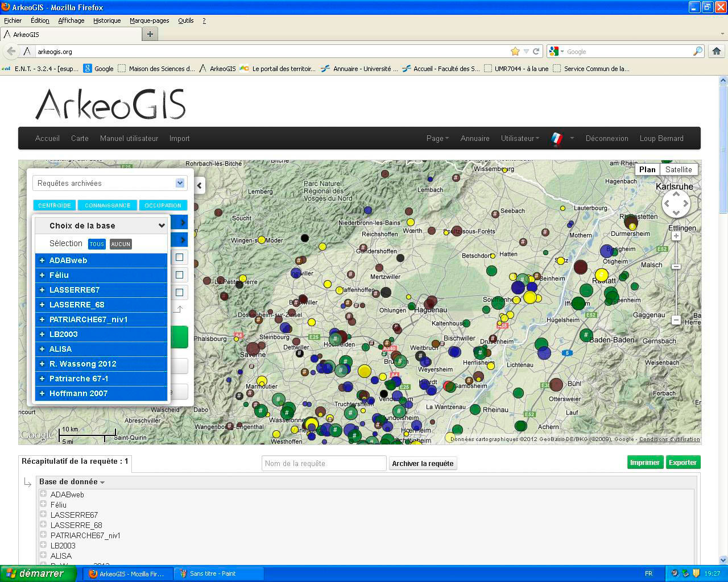Expand LB2003 in the summary tree
Viewport: 728px width, 582px height.
(43, 545)
